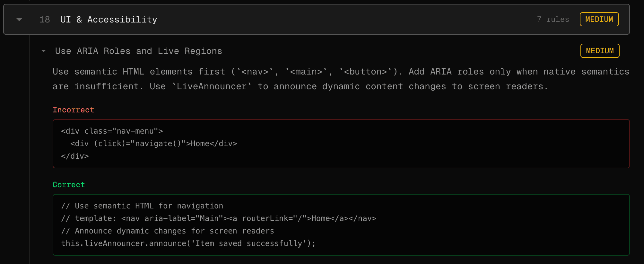
Task: Click the Incorrect label above the red code block
Action: click(74, 110)
